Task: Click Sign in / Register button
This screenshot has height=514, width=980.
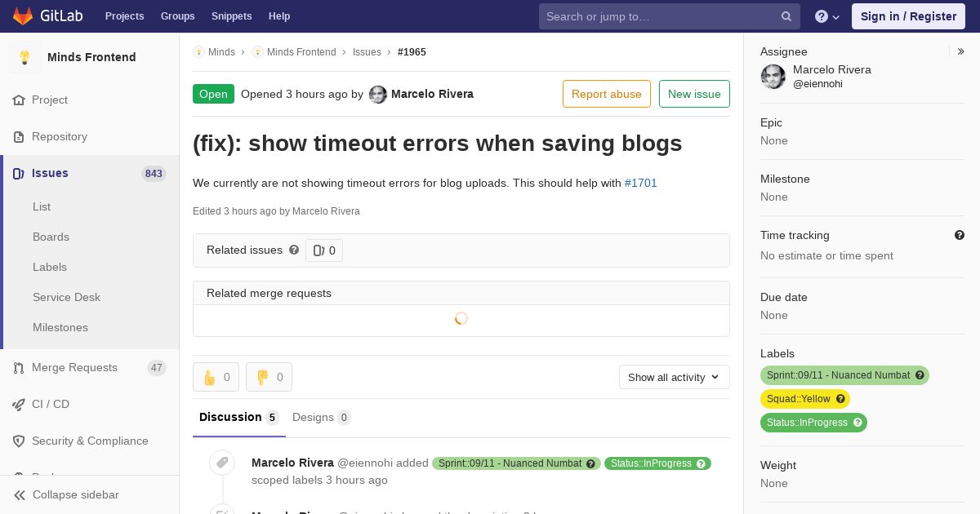Action: 908,16
